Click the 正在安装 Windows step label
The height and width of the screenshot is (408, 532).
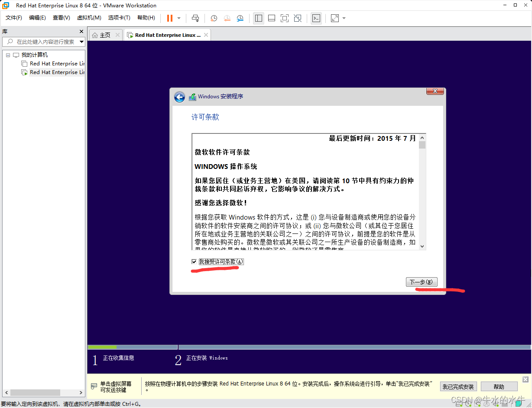207,358
